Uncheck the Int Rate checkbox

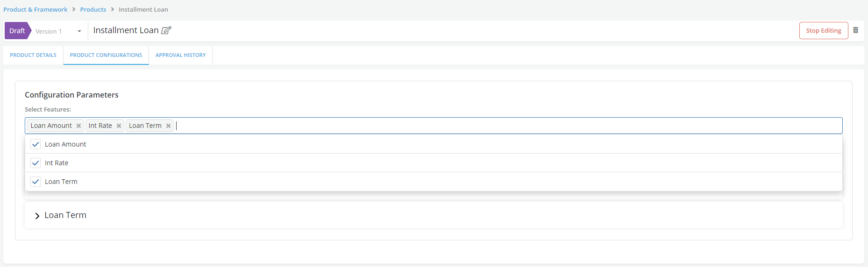click(36, 163)
